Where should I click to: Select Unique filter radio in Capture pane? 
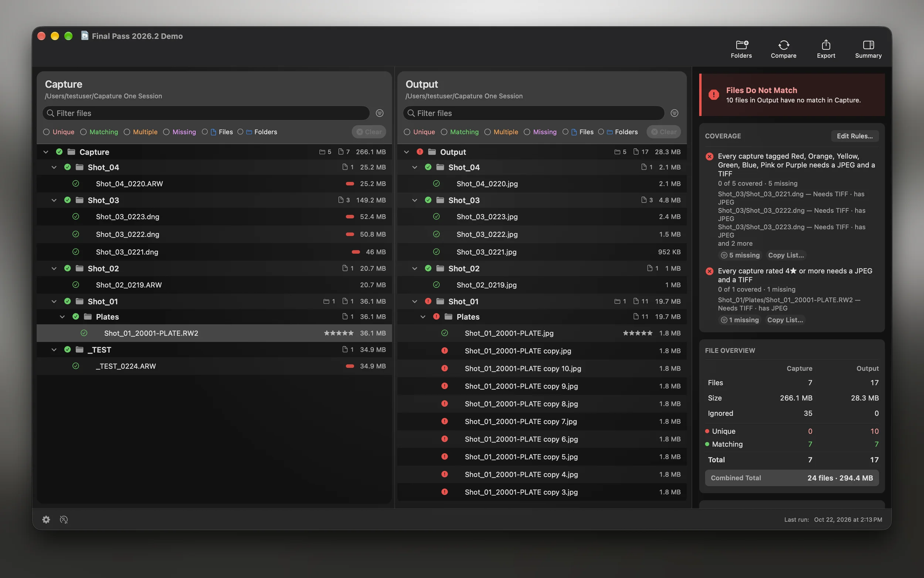46,132
